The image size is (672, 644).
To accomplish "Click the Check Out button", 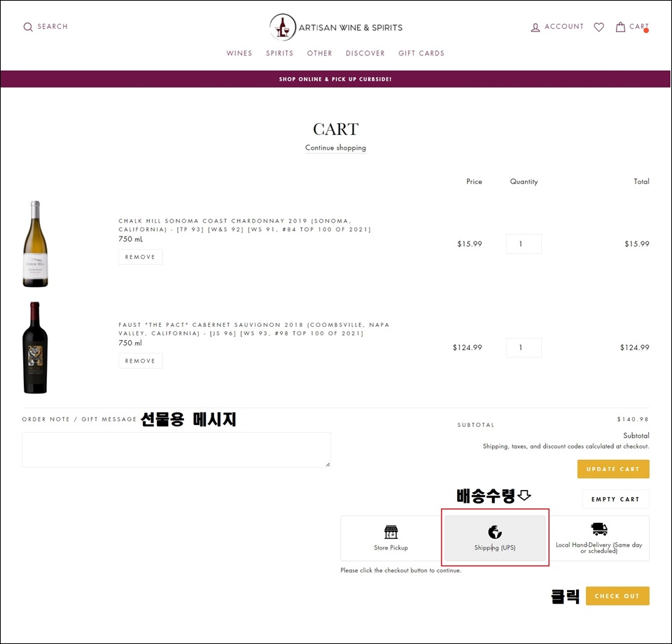I will [x=617, y=596].
